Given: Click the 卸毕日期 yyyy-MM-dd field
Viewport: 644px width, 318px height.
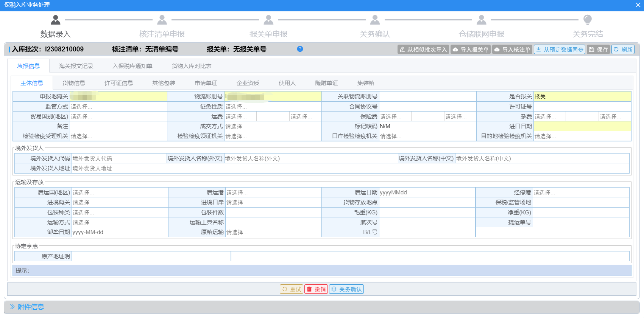Looking at the screenshot, I should [x=120, y=232].
